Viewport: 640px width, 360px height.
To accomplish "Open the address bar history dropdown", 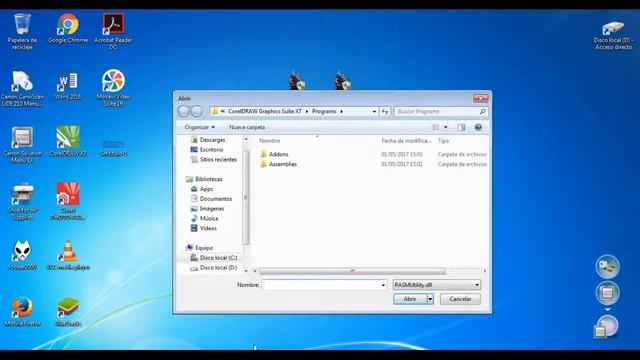I will 374,111.
